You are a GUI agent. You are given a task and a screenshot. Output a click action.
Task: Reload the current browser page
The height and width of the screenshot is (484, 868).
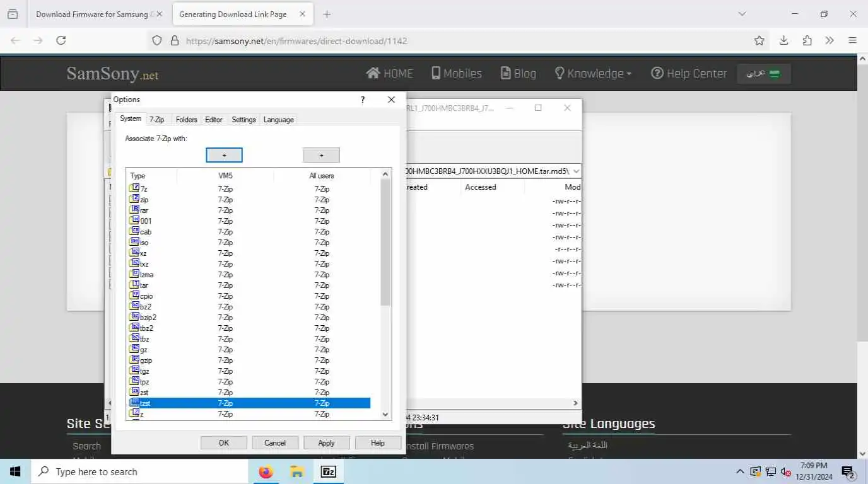(61, 40)
